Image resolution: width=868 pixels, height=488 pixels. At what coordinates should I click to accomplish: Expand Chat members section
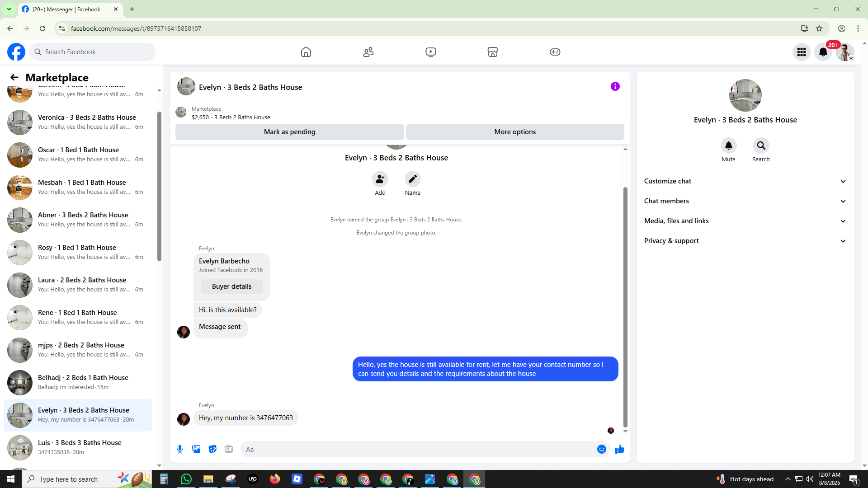pos(745,201)
